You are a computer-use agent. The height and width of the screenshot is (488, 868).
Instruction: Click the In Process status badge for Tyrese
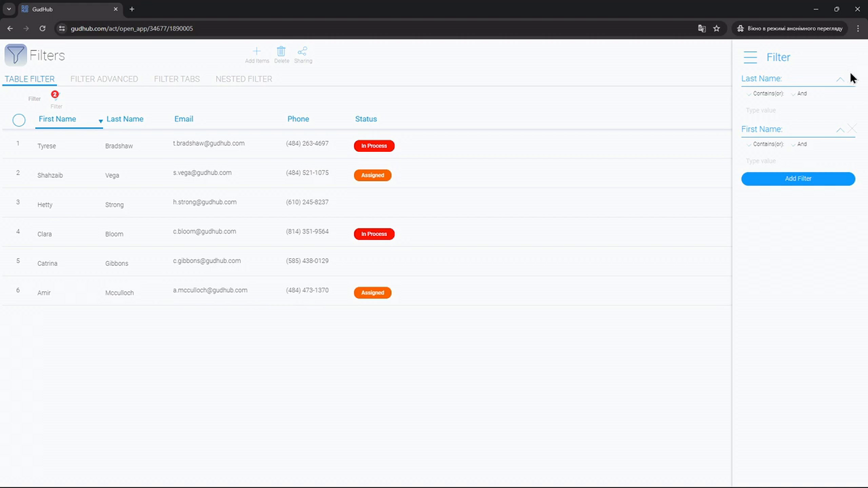click(x=374, y=146)
